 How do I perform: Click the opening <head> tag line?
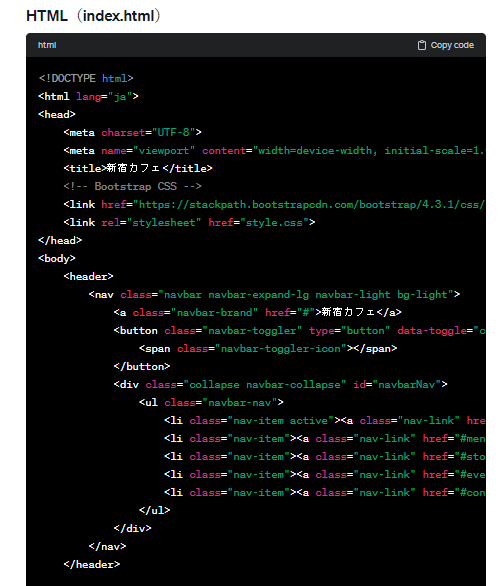57,114
